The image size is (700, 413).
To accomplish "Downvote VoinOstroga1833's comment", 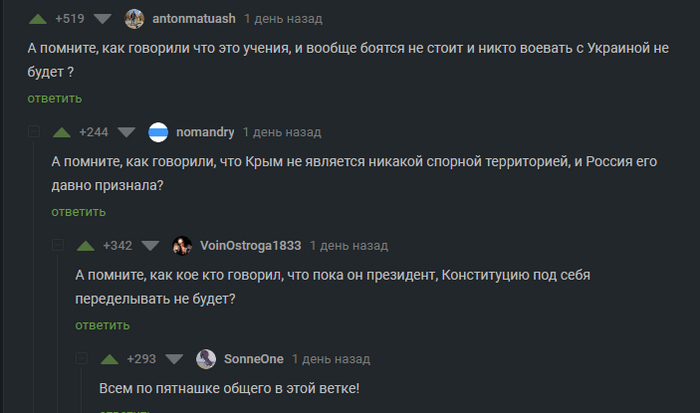I will 150,245.
